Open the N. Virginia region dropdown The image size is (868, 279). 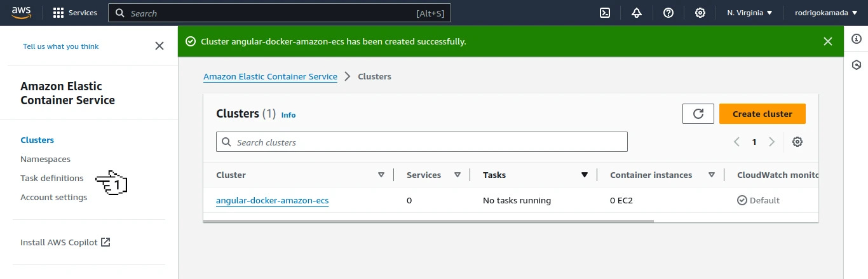pyautogui.click(x=750, y=13)
